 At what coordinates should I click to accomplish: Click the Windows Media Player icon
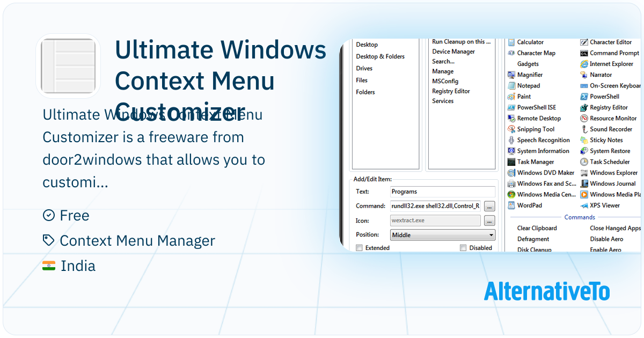(x=584, y=195)
